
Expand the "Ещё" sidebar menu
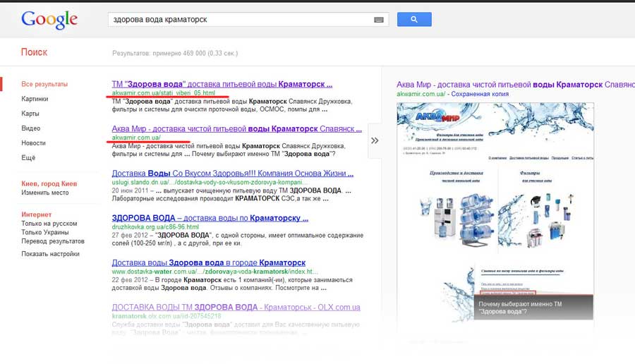click(28, 157)
